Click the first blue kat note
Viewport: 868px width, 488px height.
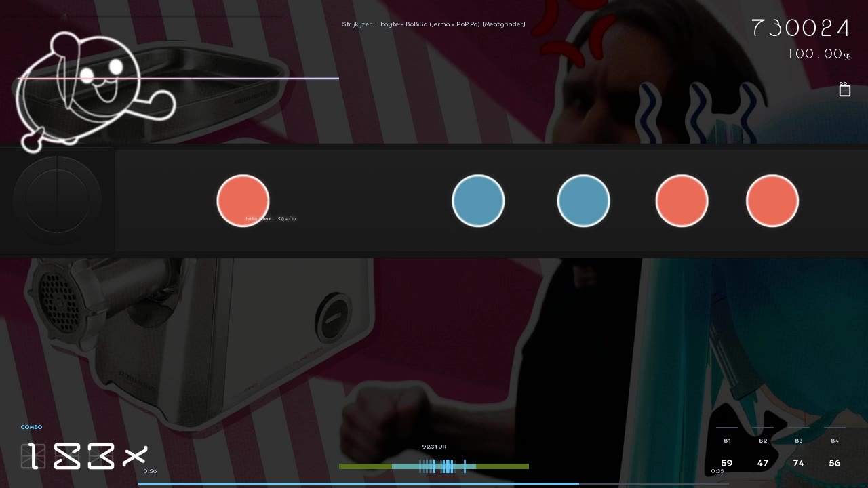478,201
